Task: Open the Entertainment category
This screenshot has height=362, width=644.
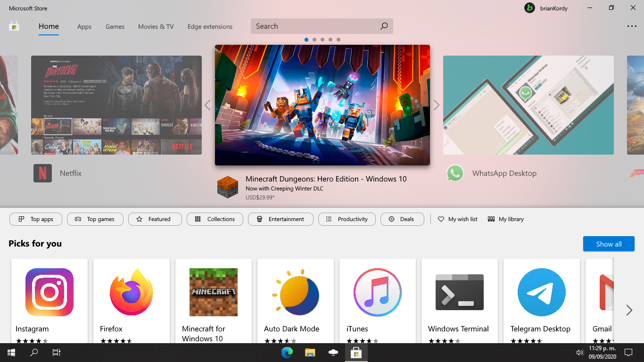Action: pos(280,219)
